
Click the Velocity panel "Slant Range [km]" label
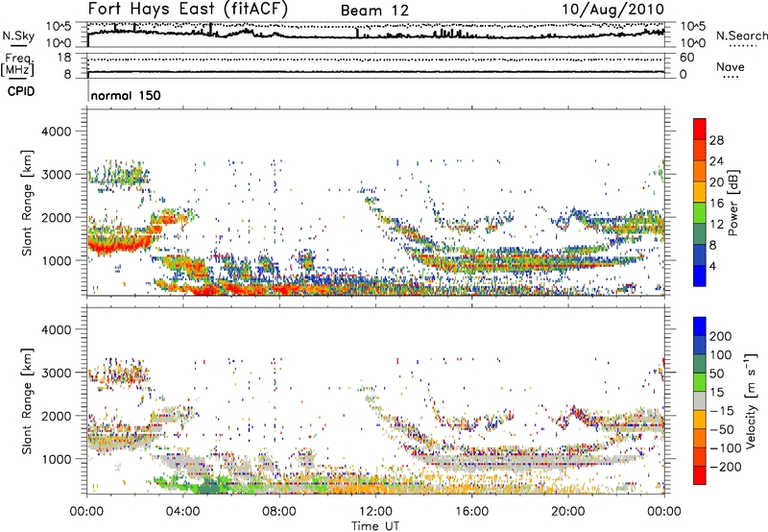point(27,401)
